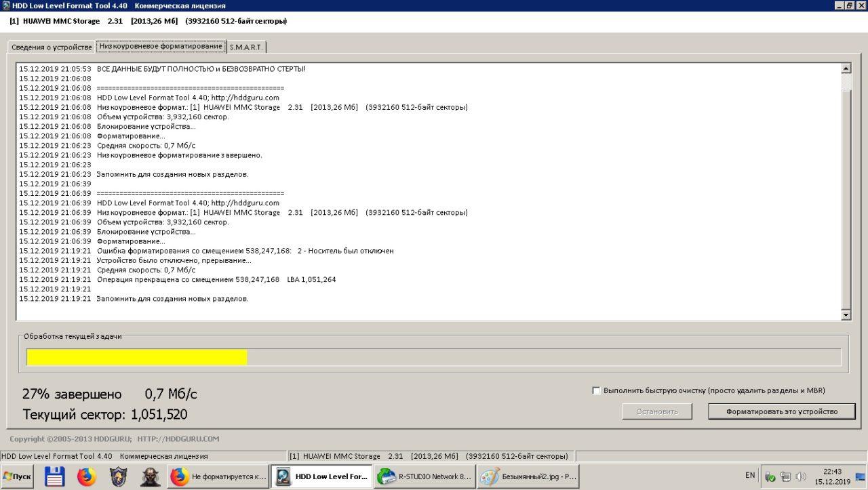This screenshot has width=868, height=490.
Task: Click the log scrollbar up arrow
Action: coord(846,68)
